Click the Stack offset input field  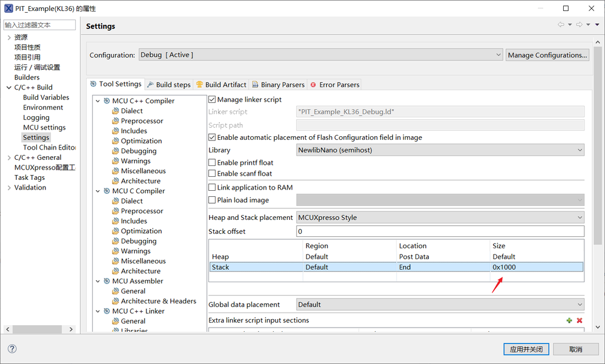tap(440, 231)
